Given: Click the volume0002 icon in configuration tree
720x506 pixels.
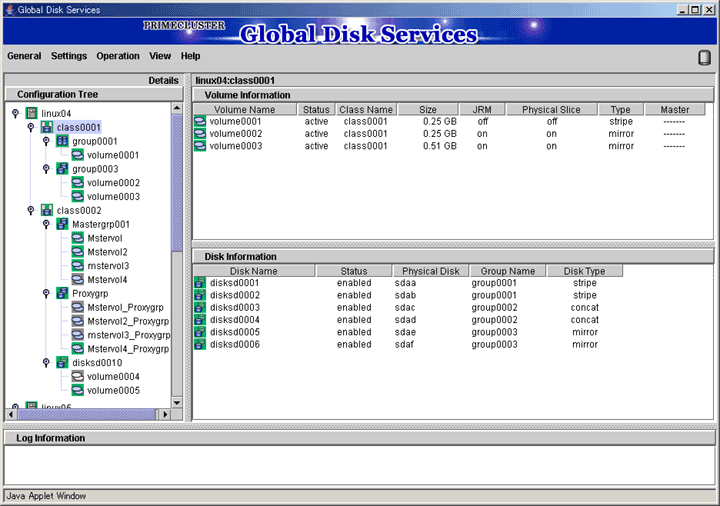Looking at the screenshot, I should [78, 182].
